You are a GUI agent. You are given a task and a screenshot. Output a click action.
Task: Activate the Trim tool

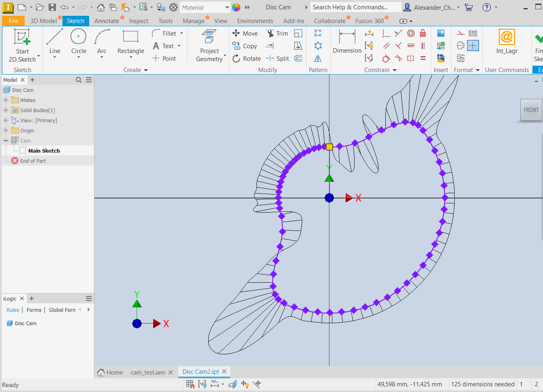[x=277, y=33]
